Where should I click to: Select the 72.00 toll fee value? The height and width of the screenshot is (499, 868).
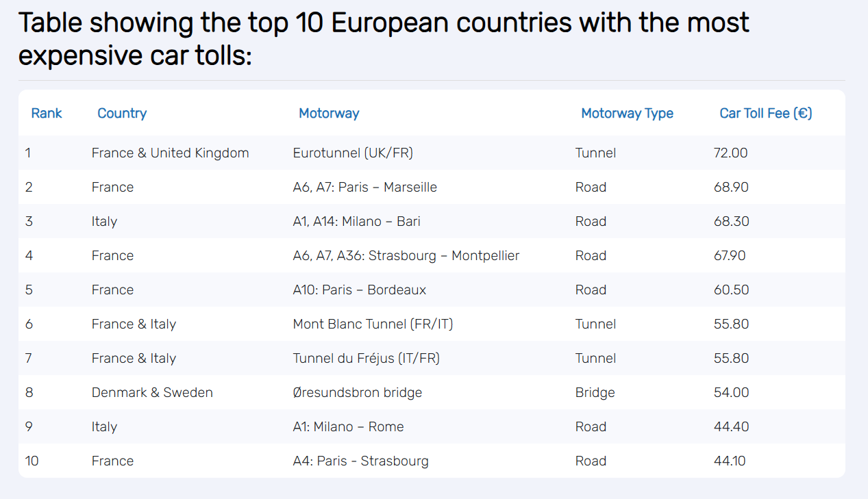730,153
